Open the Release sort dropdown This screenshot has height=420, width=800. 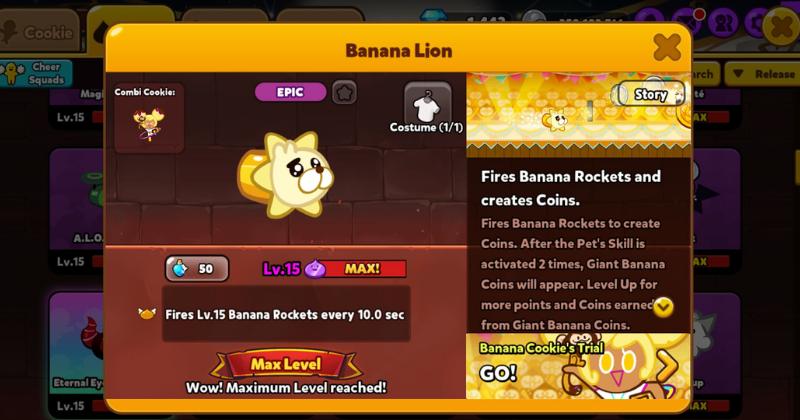(763, 74)
